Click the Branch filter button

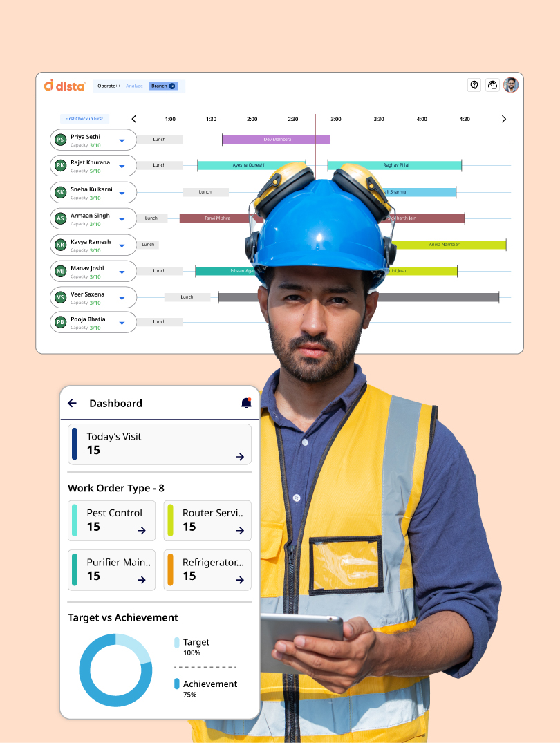pos(163,86)
